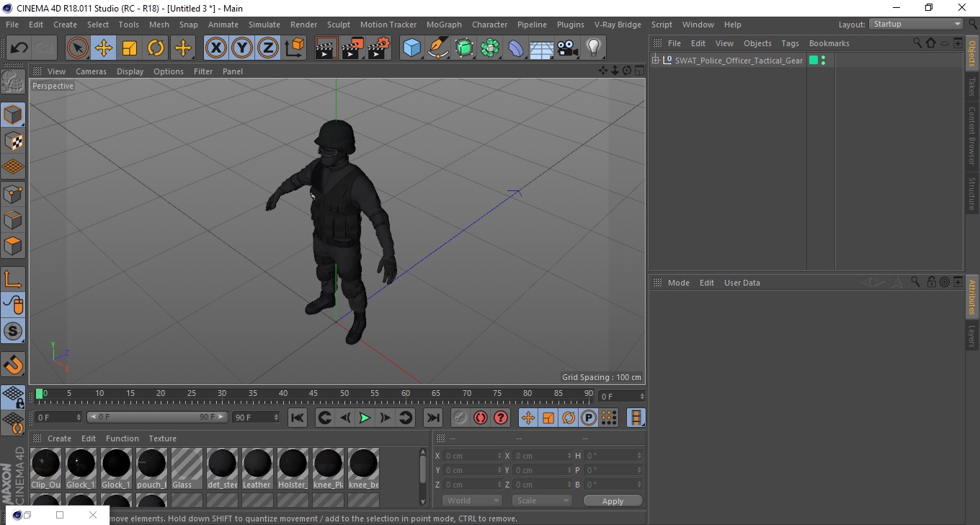Switch to Points mode
This screenshot has height=525, width=980.
tap(13, 193)
